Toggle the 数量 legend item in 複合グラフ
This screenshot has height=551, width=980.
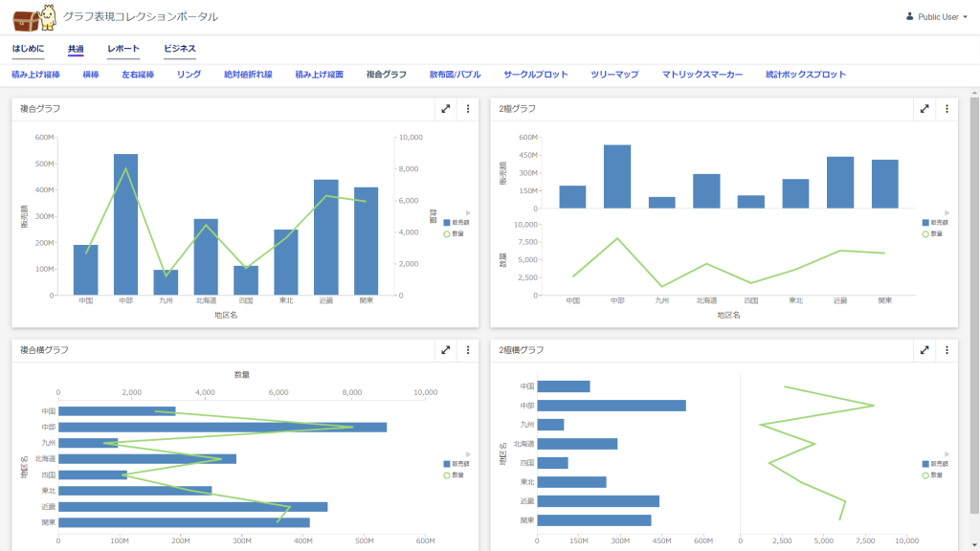pos(457,232)
